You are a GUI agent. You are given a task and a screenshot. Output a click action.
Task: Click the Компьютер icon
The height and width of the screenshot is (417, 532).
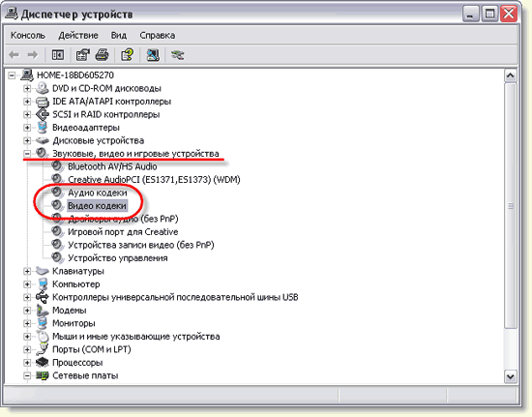(x=43, y=284)
